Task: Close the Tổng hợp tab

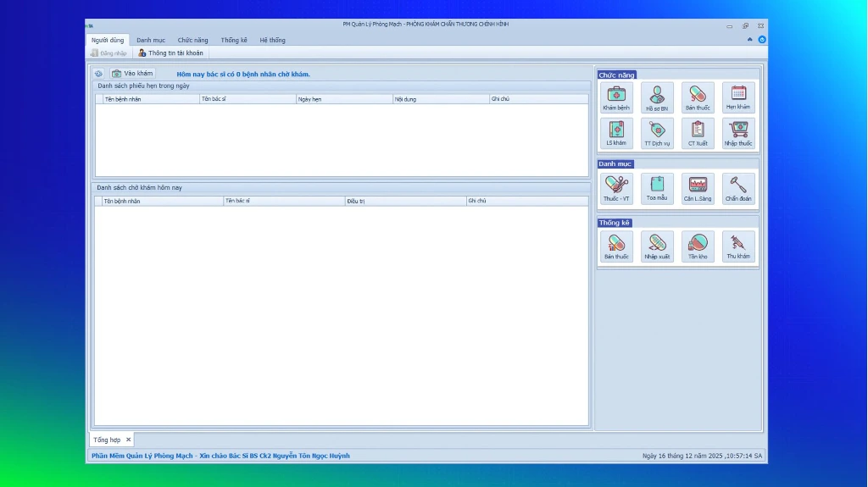Action: (129, 440)
